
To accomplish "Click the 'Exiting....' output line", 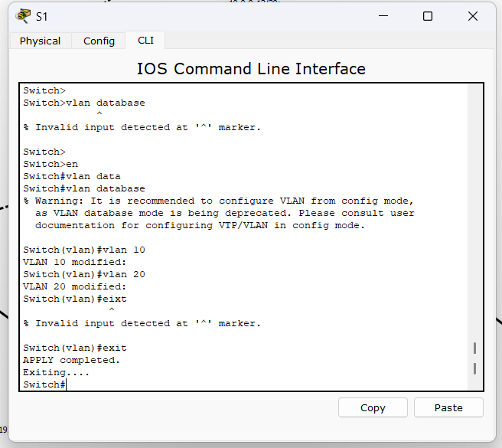I will (x=56, y=372).
